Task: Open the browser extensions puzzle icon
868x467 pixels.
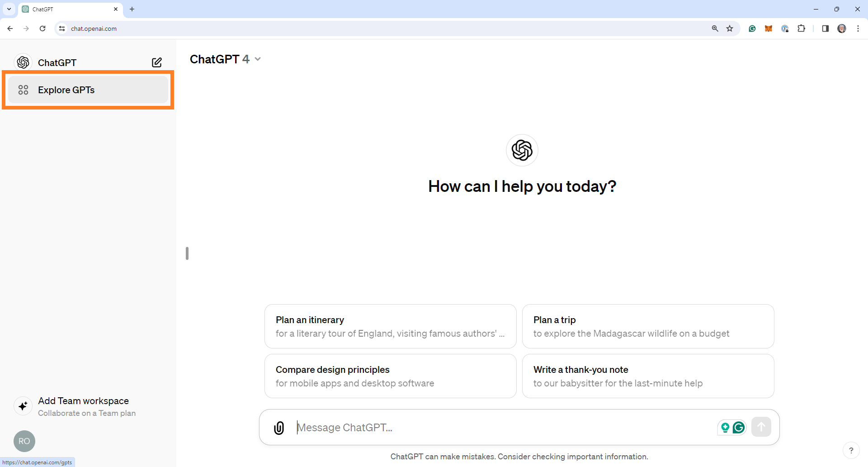Action: point(802,29)
